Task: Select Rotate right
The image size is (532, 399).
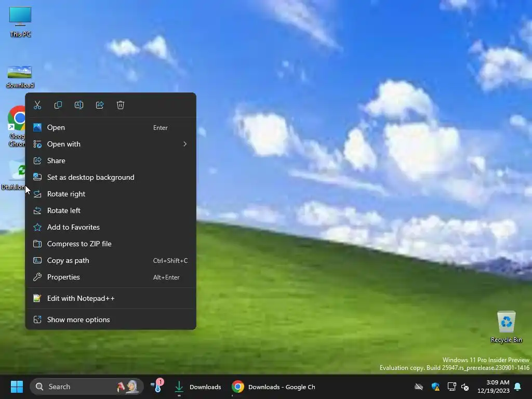Action: pyautogui.click(x=111, y=194)
